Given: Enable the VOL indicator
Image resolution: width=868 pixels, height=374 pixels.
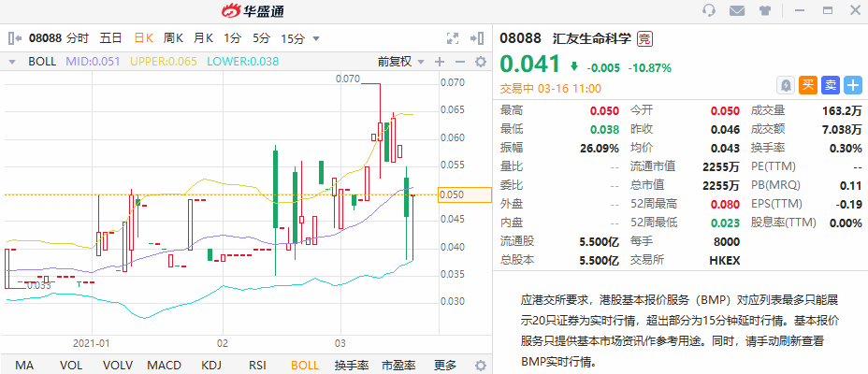Looking at the screenshot, I should pyautogui.click(x=71, y=366).
